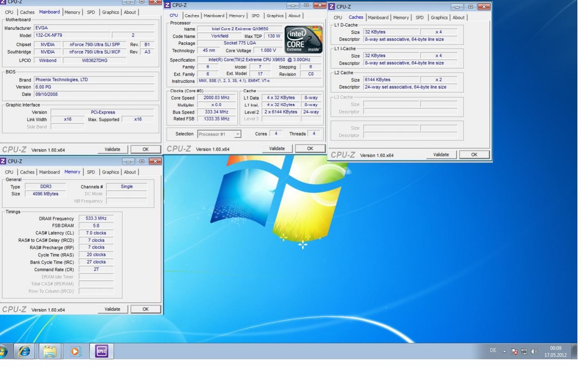Switch to Caches tab in CPU window
The height and width of the screenshot is (367, 588).
(192, 16)
